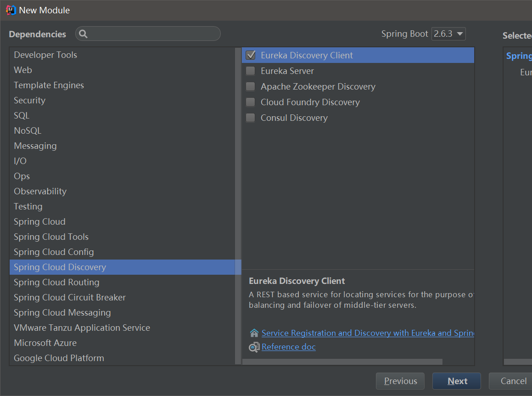Enable the Consul Discovery checkbox
This screenshot has height=396, width=532.
click(250, 118)
